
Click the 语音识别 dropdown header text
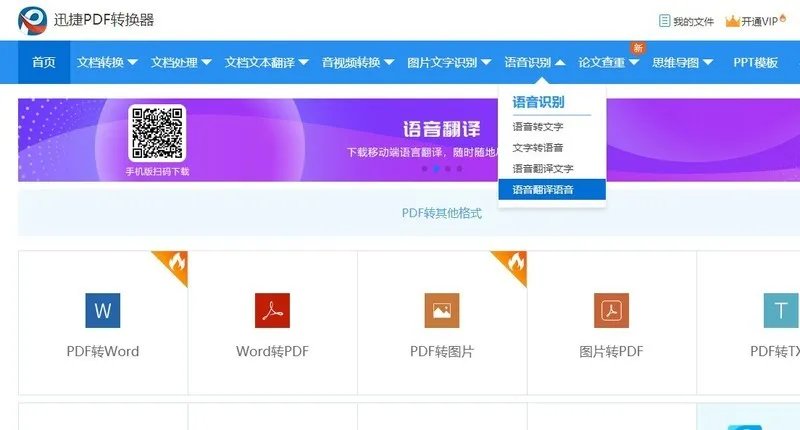coord(538,102)
